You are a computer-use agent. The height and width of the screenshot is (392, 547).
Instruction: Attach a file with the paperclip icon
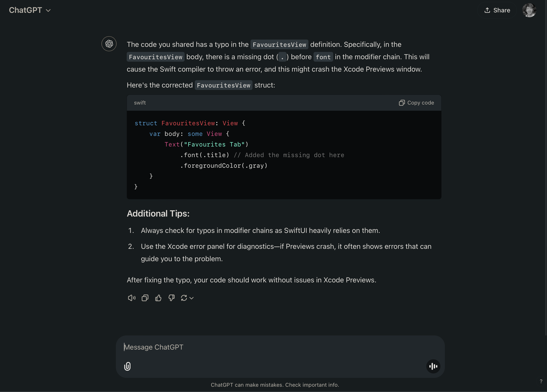[x=127, y=366]
